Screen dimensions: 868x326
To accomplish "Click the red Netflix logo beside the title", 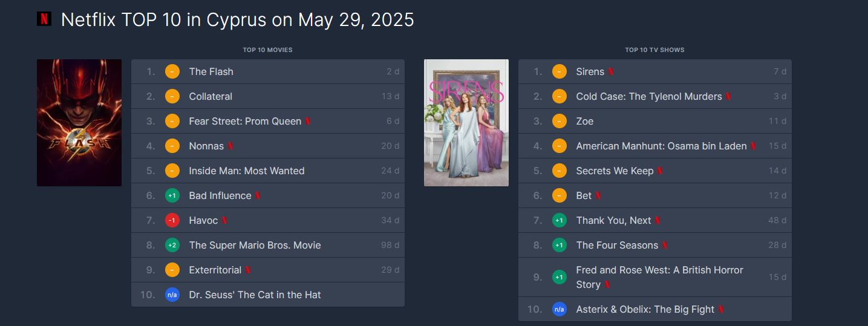I will click(44, 19).
